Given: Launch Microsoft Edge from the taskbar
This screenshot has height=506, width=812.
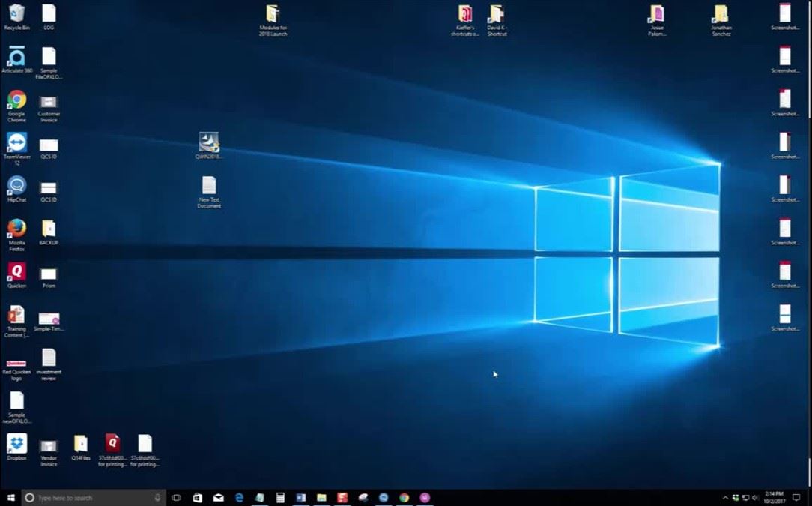Looking at the screenshot, I should (x=240, y=497).
